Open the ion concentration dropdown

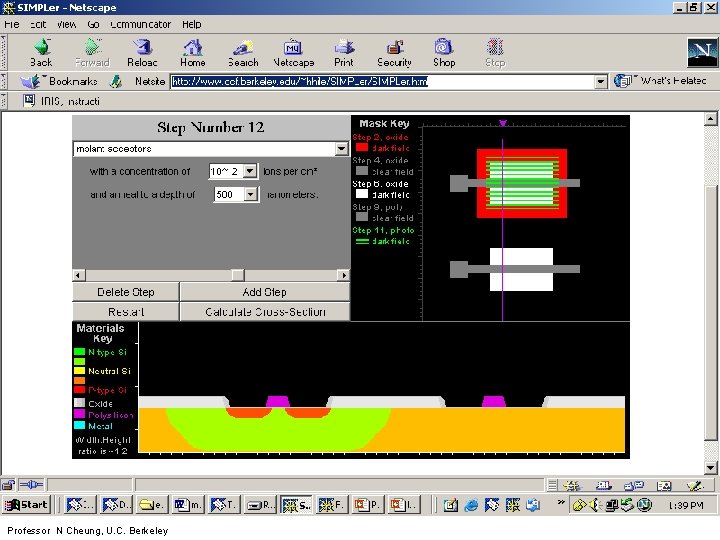(249, 172)
